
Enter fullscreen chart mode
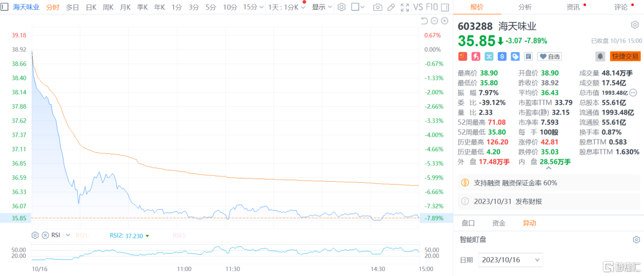(x=404, y=7)
